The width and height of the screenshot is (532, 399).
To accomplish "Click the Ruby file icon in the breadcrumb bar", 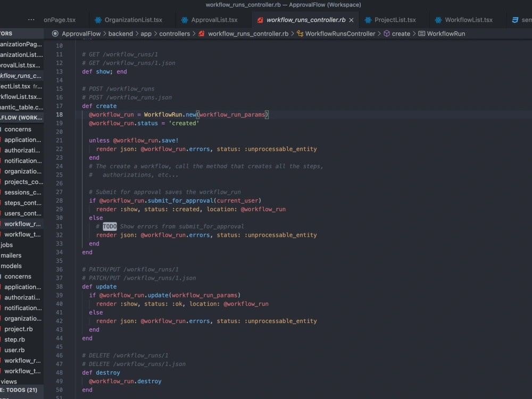I will pos(201,33).
